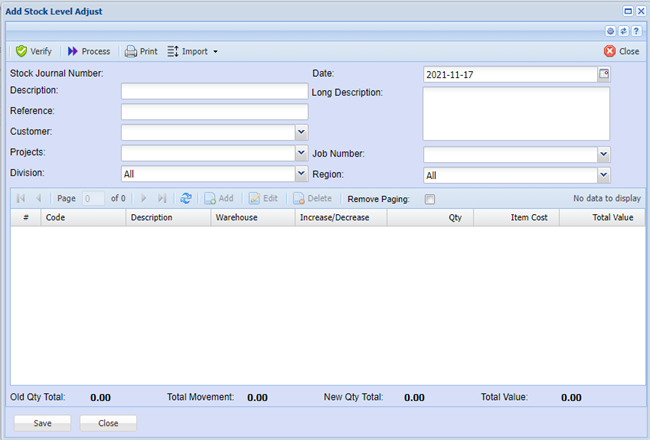Click the bottom Close button
This screenshot has width=650, height=440.
(x=107, y=423)
